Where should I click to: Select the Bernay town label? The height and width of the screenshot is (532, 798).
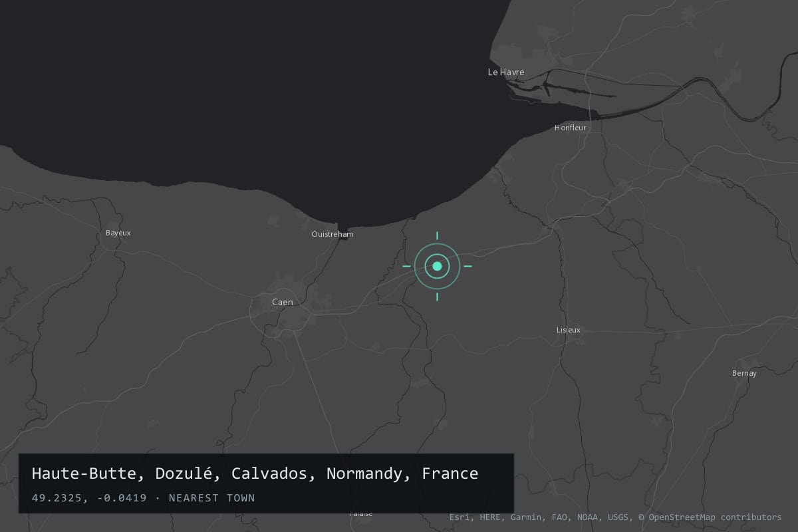click(744, 373)
